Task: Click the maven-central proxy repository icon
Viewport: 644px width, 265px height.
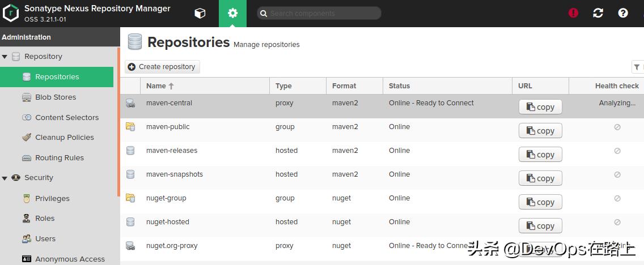Action: click(130, 103)
